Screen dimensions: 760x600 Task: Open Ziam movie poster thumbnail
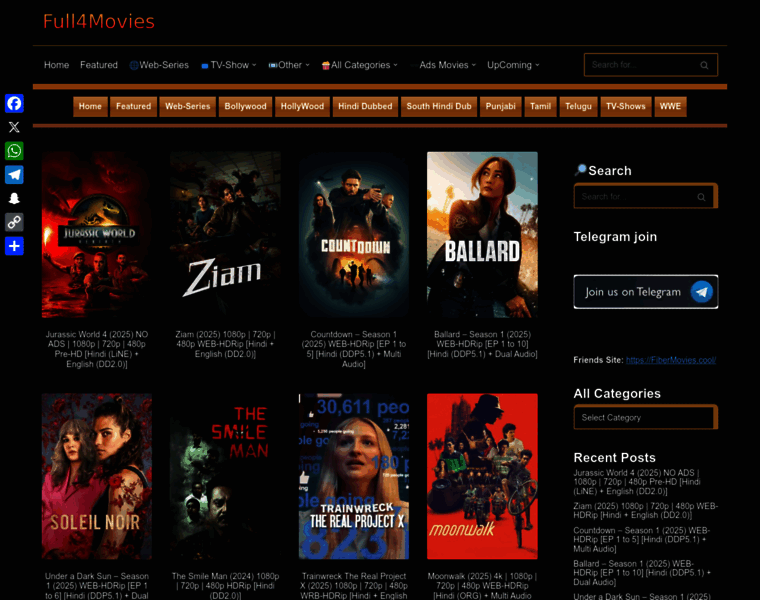(x=225, y=235)
